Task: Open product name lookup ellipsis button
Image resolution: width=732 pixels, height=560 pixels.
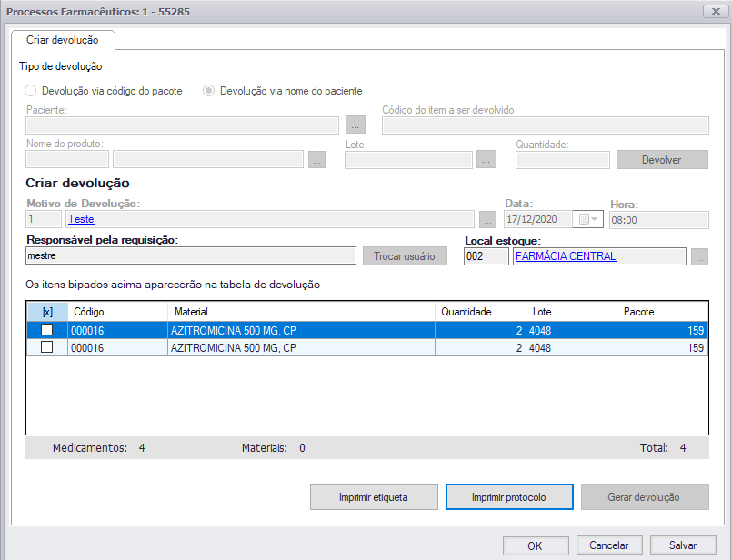Action: point(317,160)
